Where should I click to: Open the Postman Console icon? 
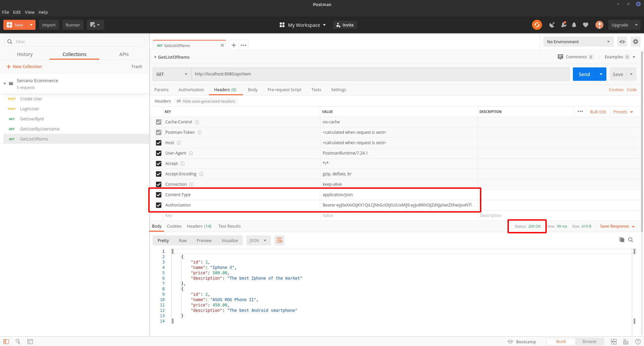point(30,342)
